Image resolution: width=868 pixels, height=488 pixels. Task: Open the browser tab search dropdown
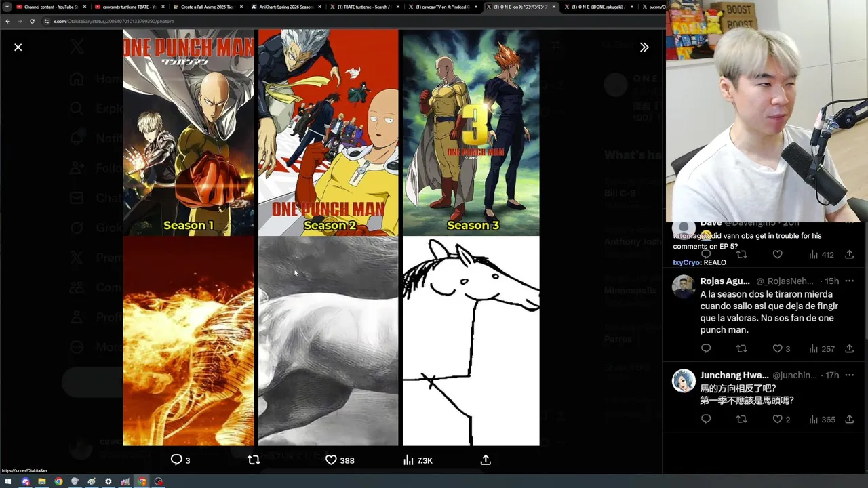[x=7, y=7]
